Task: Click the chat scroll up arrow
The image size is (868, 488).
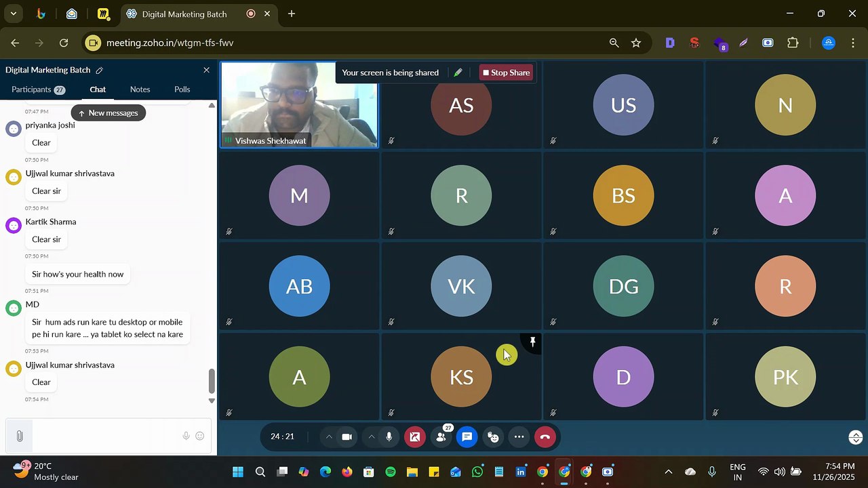Action: (212, 106)
